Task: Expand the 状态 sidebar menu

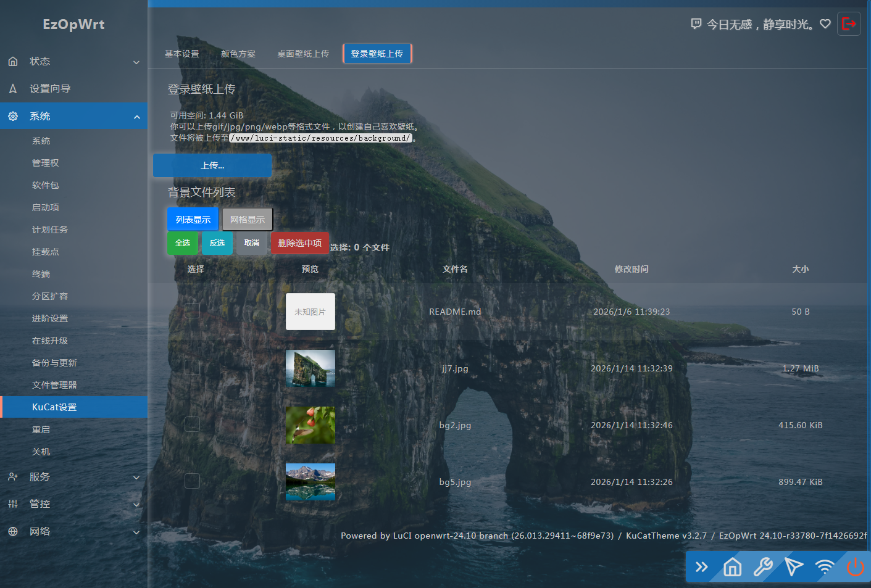Action: click(74, 62)
